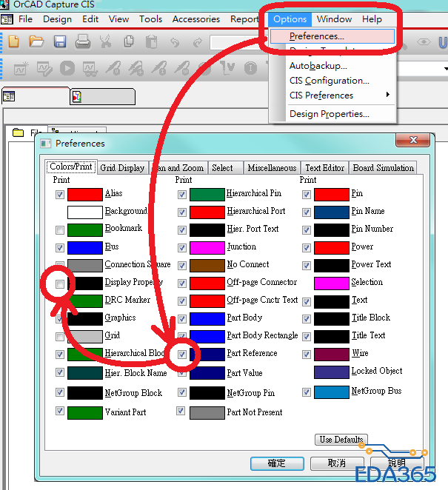
Task: Click the blue NetGroup Bus color swatch
Action: click(x=332, y=392)
